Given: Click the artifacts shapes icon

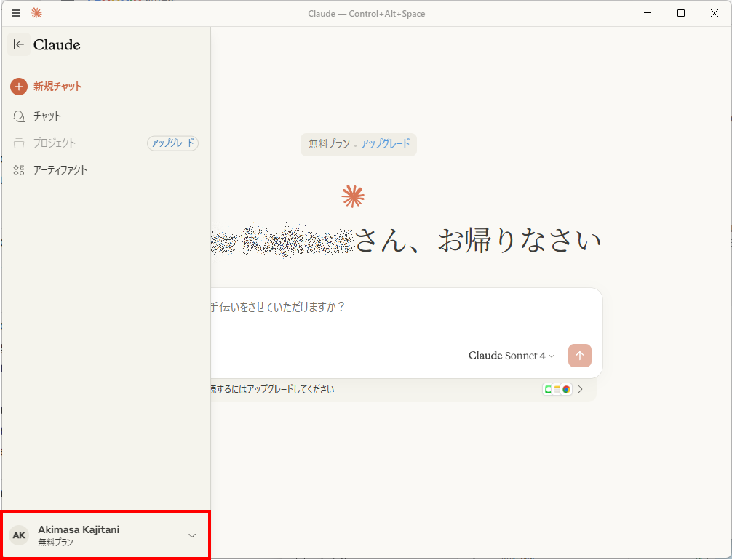Looking at the screenshot, I should tap(19, 170).
